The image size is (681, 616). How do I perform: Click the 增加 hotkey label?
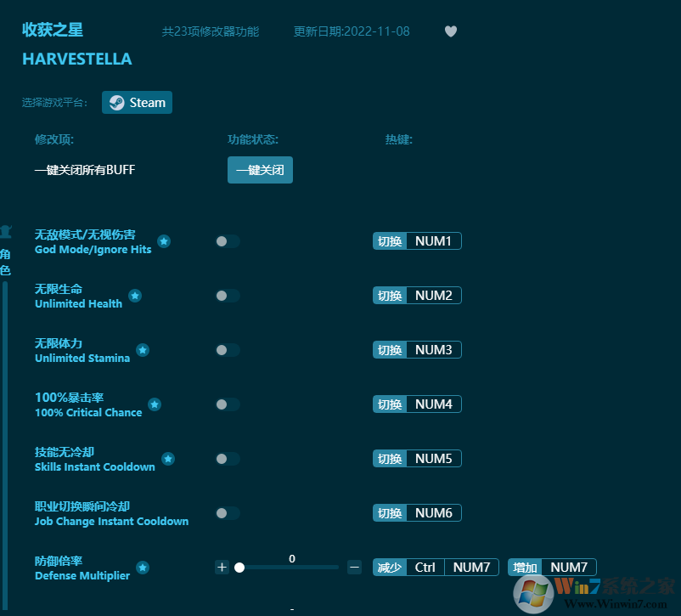click(x=525, y=567)
